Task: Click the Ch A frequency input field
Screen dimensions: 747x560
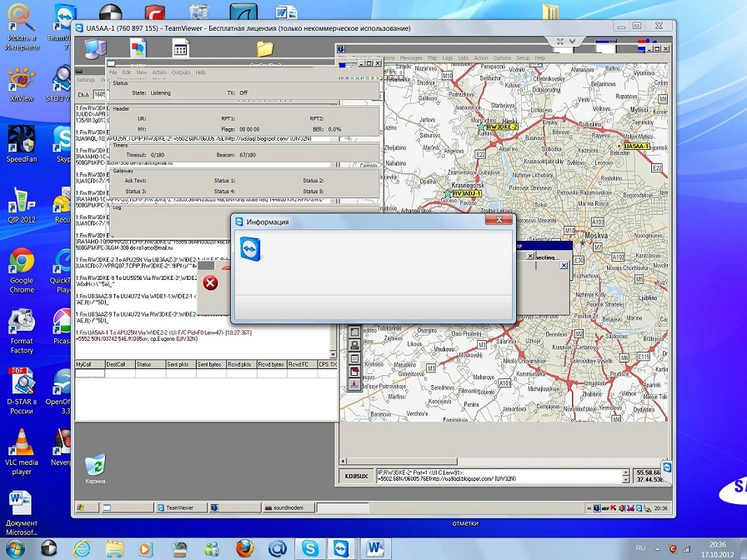Action: point(98,94)
